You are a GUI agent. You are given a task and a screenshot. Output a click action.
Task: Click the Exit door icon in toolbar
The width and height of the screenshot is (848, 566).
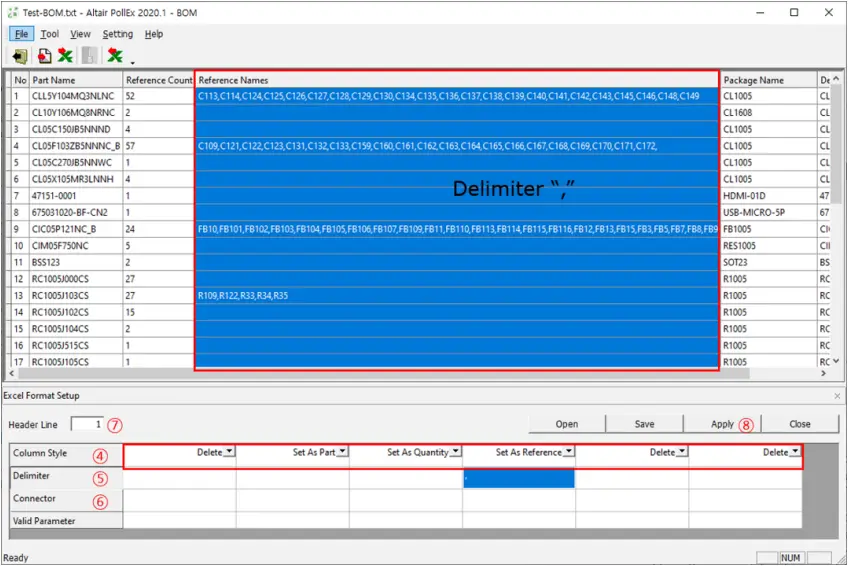[20, 56]
